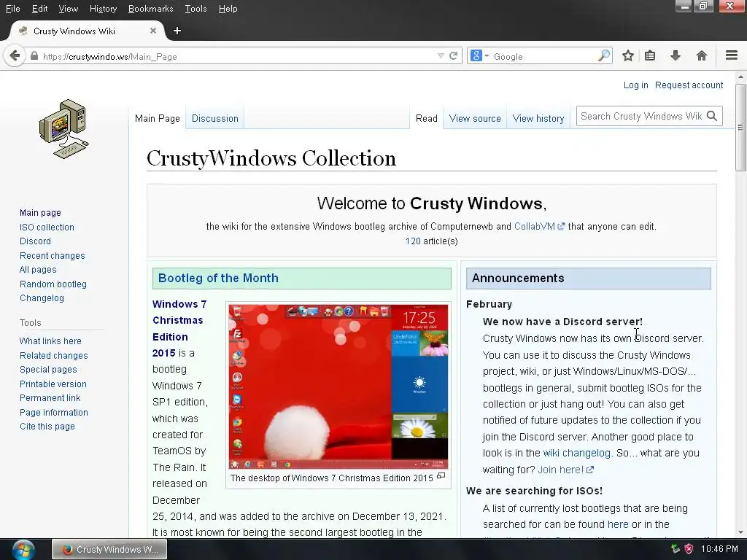Open the Discord sidebar link
The image size is (747, 560).
tap(35, 241)
